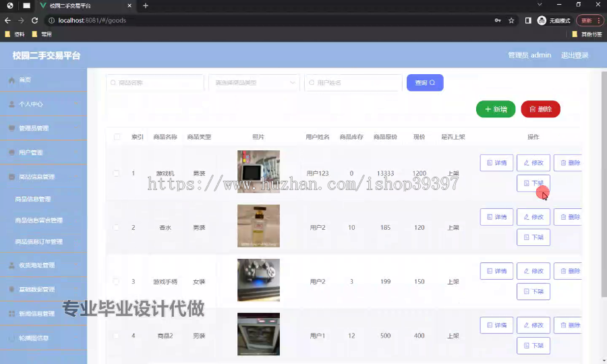Reload the page with refresh icon
This screenshot has height=364, width=607.
point(34,20)
